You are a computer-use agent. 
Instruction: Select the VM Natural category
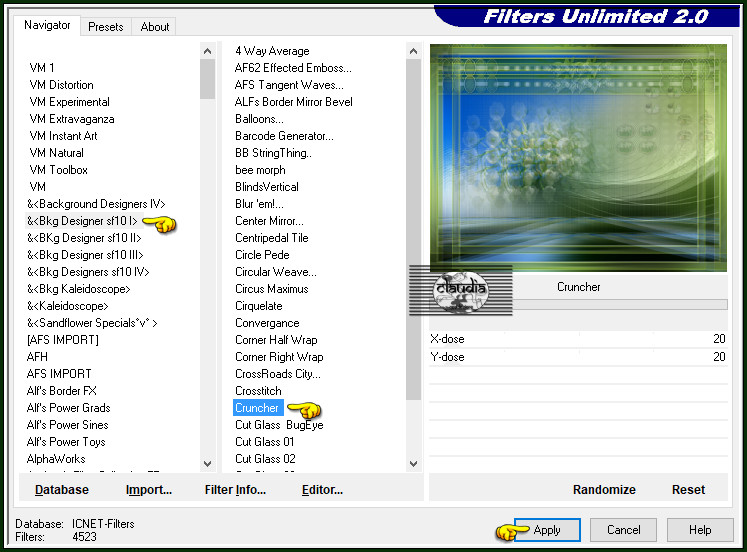tap(57, 153)
